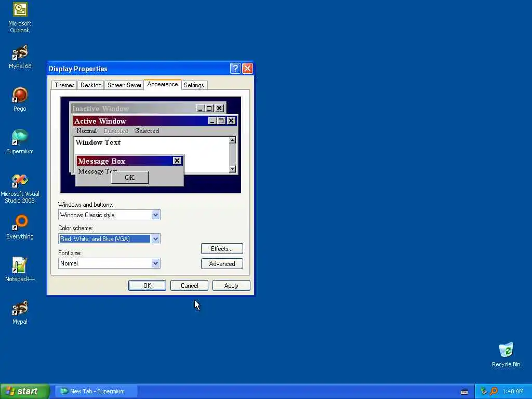Confirm with the dialog's OK button

[147, 286]
